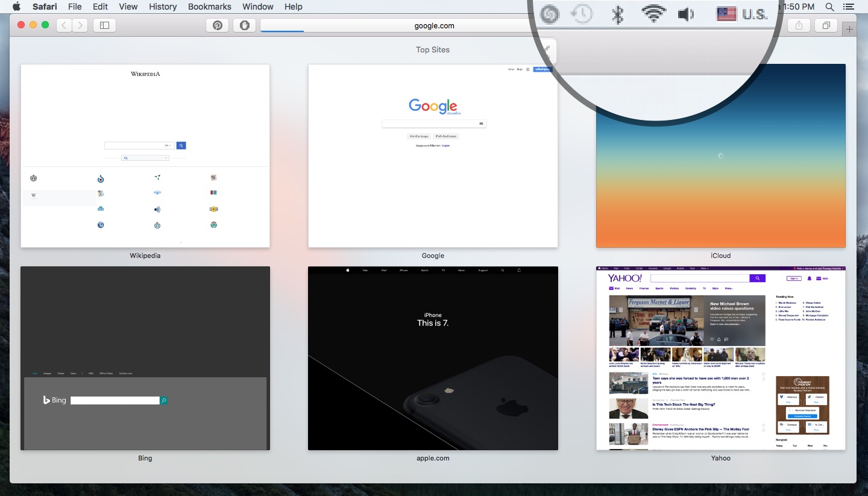
Task: Click the Pinterest extension button
Action: [x=218, y=25]
